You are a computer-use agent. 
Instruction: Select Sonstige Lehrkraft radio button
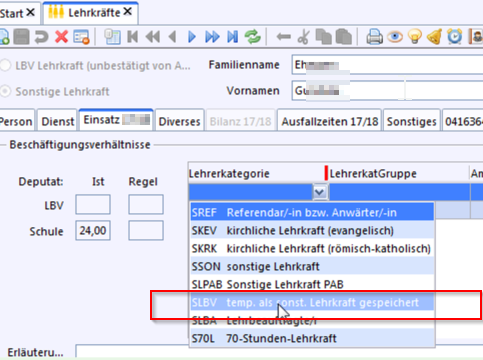5,91
